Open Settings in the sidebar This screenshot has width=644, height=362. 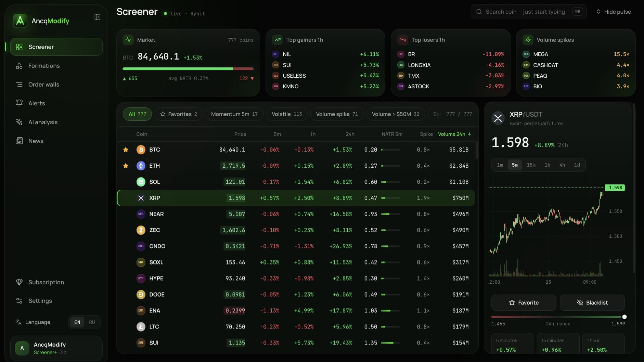[56, 301]
